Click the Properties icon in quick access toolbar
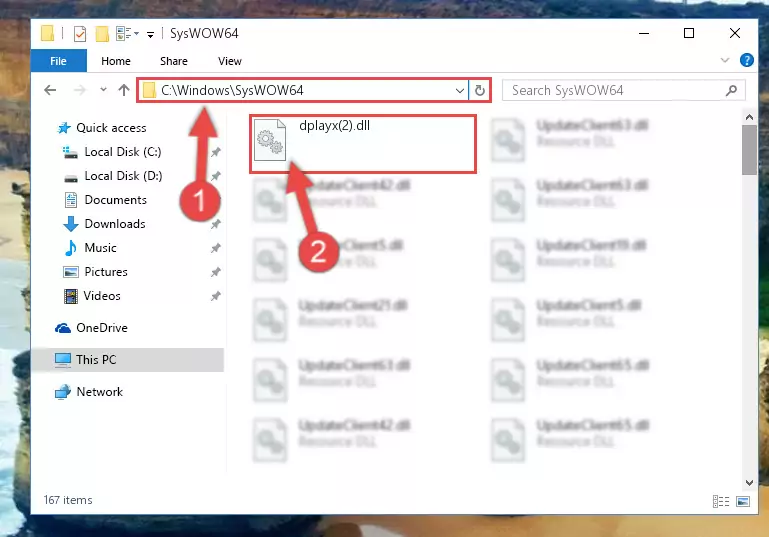Screen dimensions: 769x537 (79, 33)
